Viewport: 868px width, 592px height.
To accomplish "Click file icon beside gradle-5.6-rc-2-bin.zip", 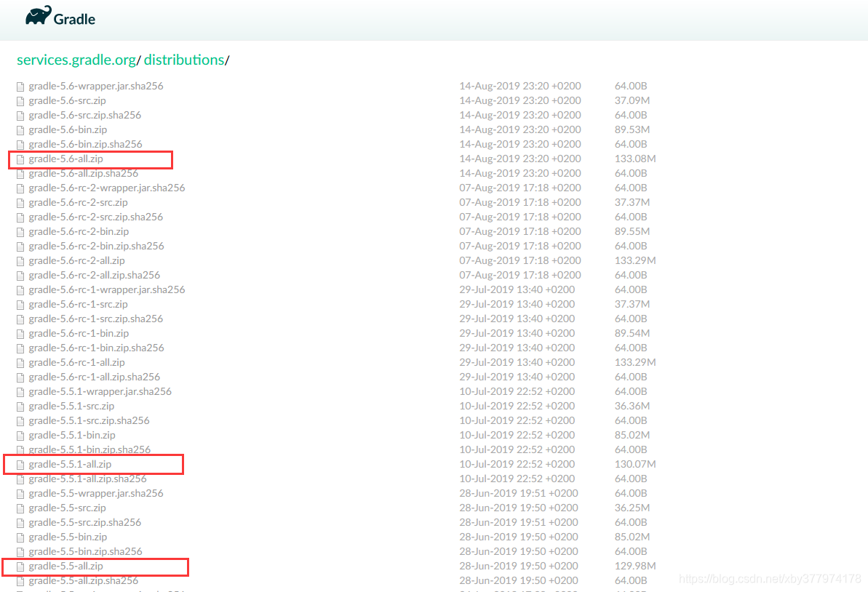I will pyautogui.click(x=20, y=232).
